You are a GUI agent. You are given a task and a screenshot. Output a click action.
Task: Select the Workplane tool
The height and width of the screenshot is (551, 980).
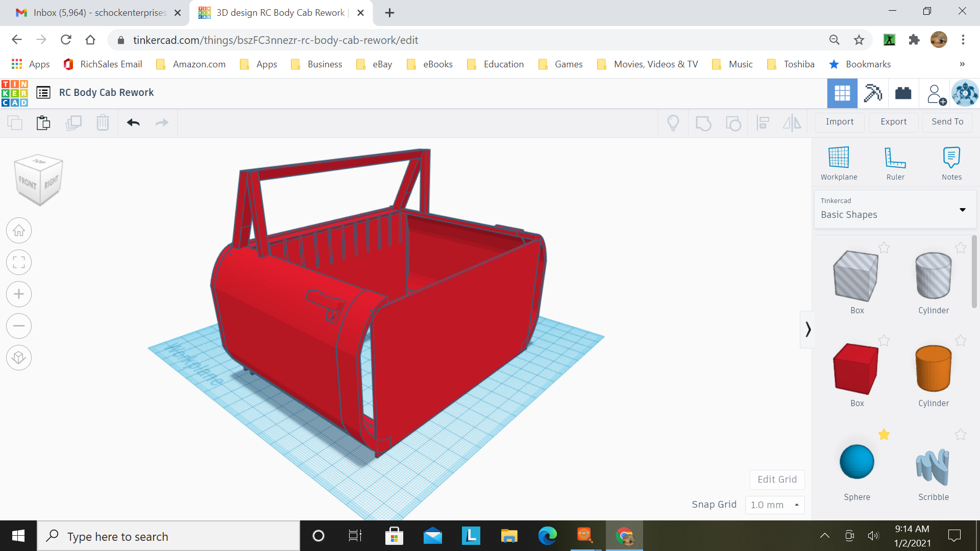tap(839, 164)
